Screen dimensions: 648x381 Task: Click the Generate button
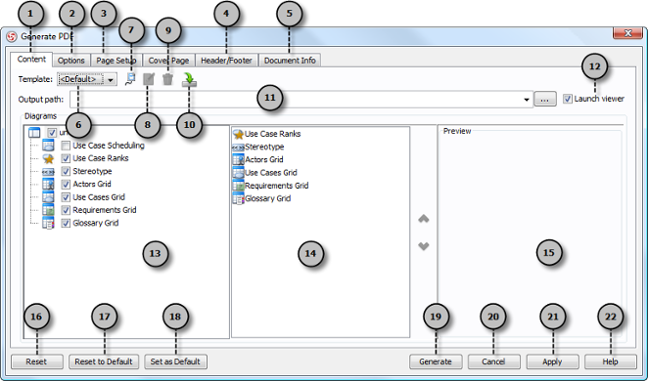(436, 362)
